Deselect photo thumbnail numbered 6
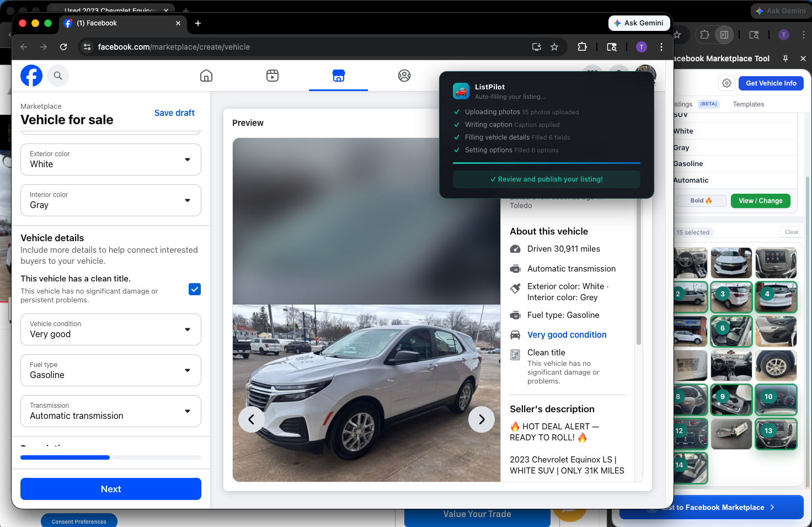This screenshot has height=527, width=812. click(731, 331)
